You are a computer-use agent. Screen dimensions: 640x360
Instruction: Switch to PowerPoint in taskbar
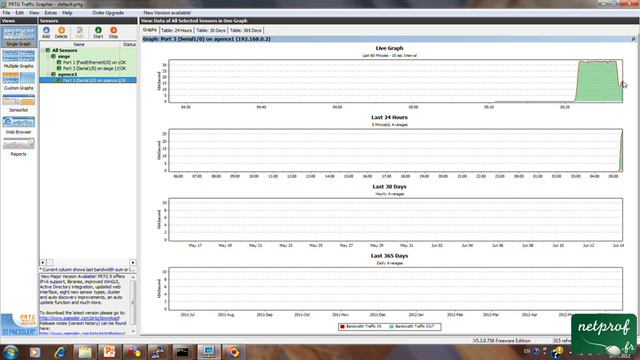(x=109, y=352)
